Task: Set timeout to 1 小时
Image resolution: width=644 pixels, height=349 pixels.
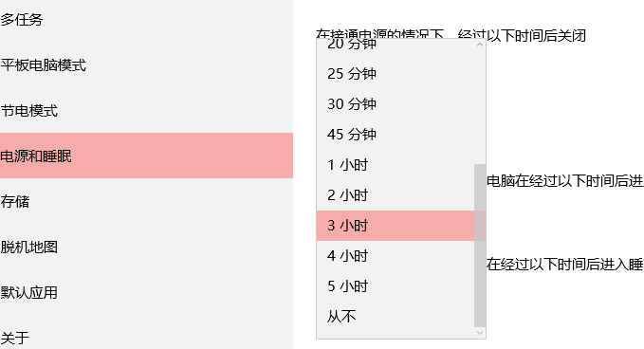Action: (396, 165)
